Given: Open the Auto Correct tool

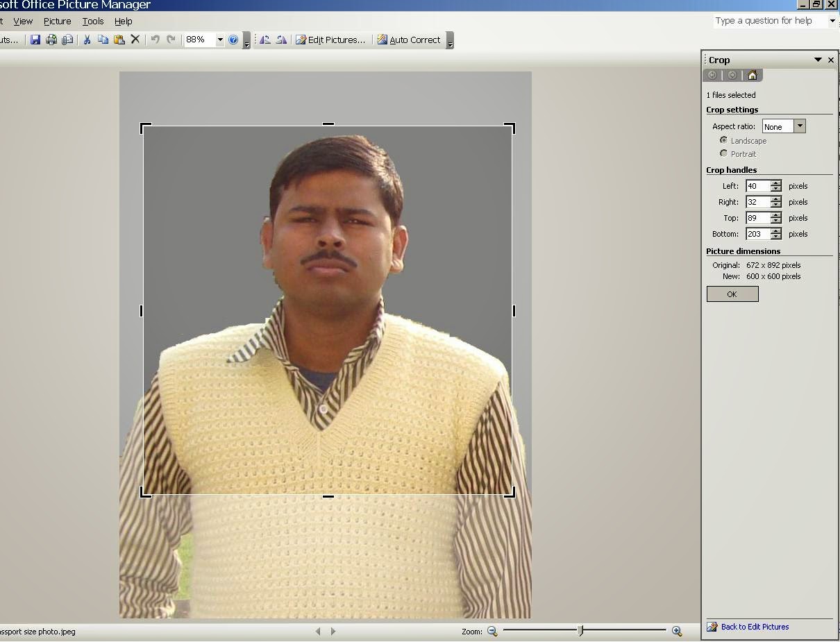Looking at the screenshot, I should tap(409, 40).
